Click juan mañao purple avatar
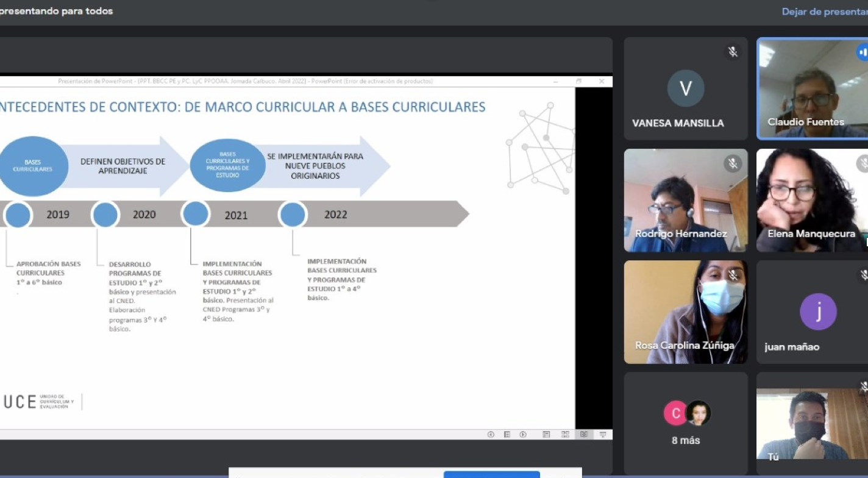868x478 pixels. (818, 312)
